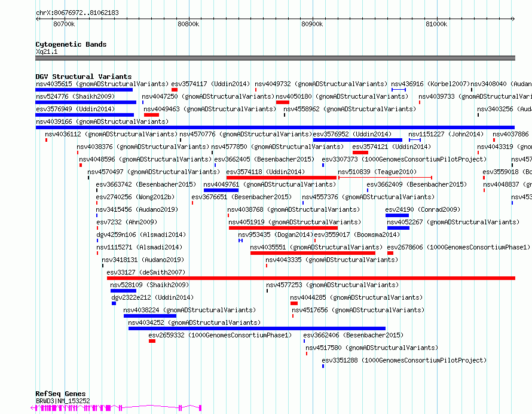The height and width of the screenshot is (414, 532).
Task: Click esv3574121 (Uddin2014) label
Action: click(x=392, y=147)
